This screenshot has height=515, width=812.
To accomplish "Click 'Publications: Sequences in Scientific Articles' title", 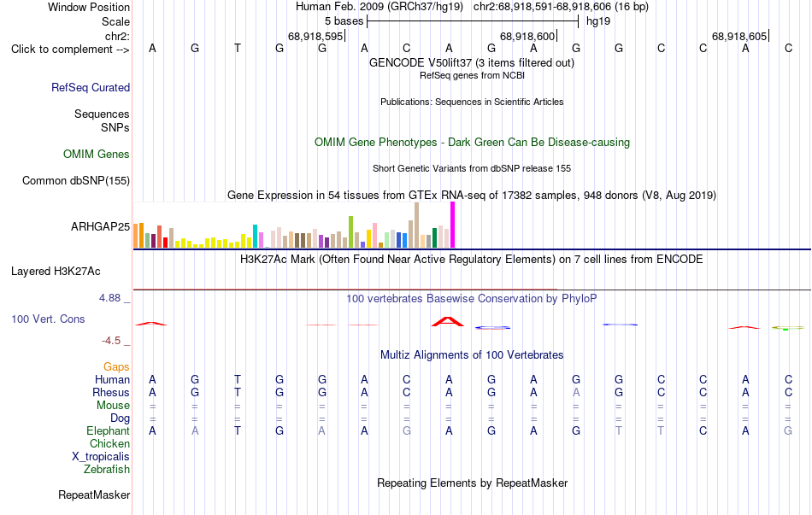I will pos(472,102).
